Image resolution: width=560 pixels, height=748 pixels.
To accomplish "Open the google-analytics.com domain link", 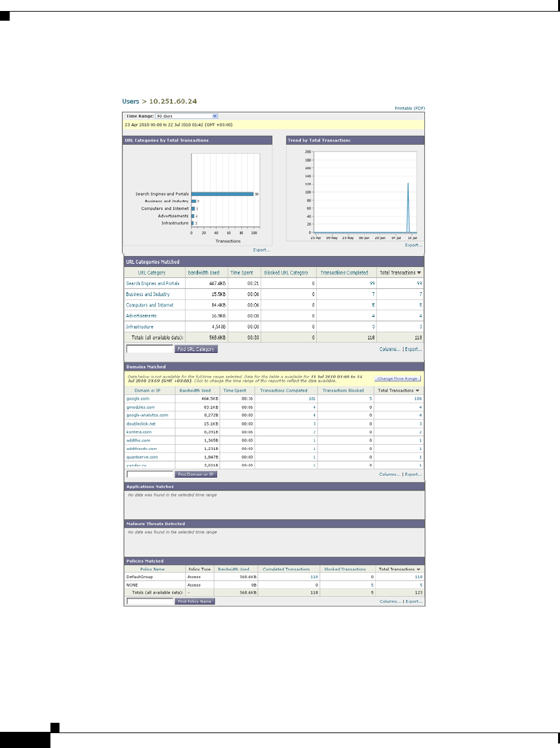I will [x=147, y=415].
